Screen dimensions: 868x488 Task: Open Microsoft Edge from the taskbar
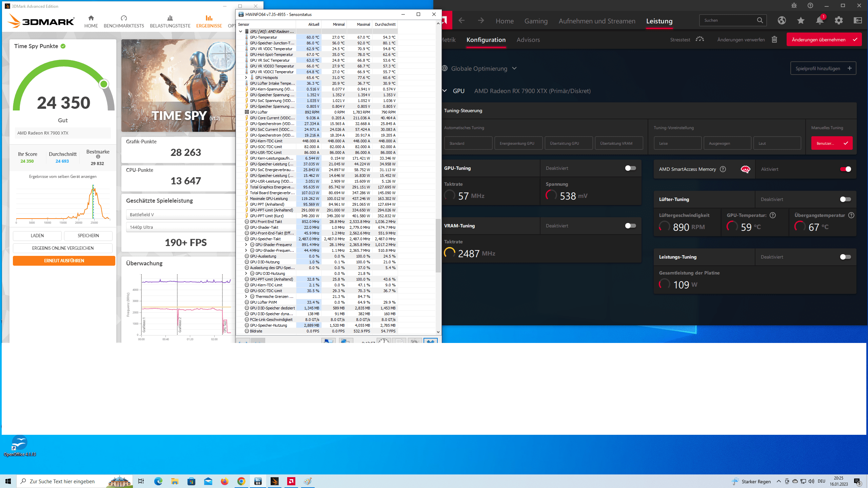point(158,481)
